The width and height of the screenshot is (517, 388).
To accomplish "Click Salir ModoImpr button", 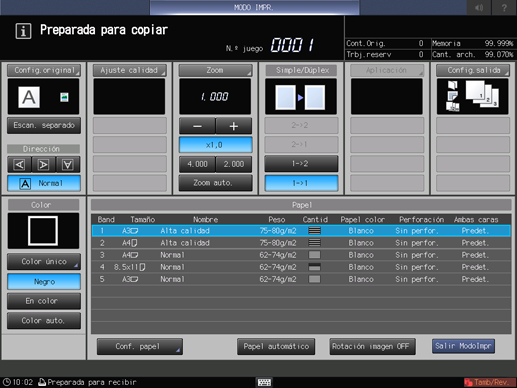I will tap(463, 346).
